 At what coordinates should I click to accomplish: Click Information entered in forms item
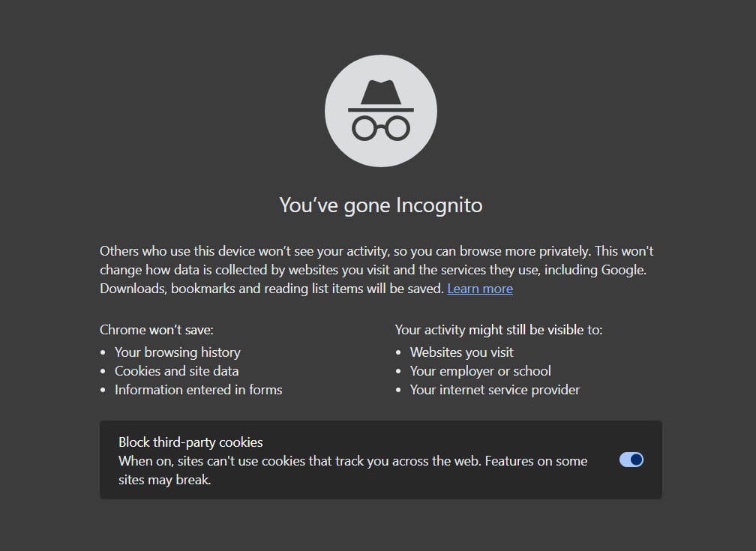(x=198, y=390)
